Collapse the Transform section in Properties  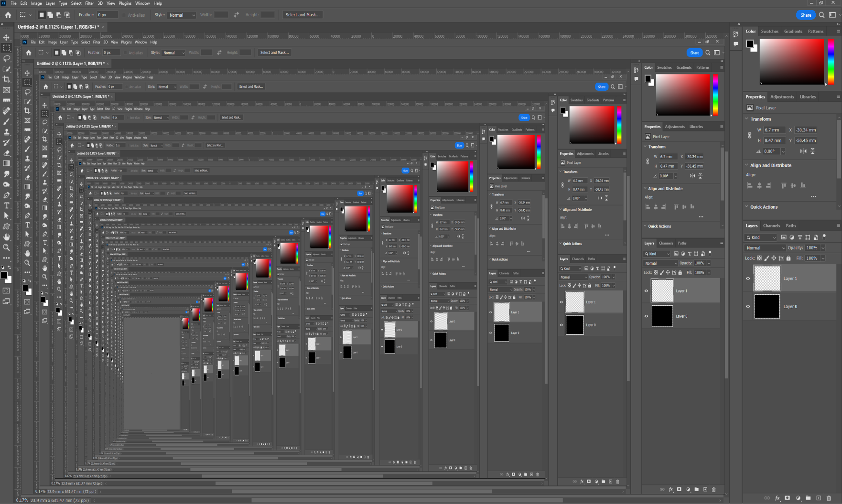[x=746, y=119]
